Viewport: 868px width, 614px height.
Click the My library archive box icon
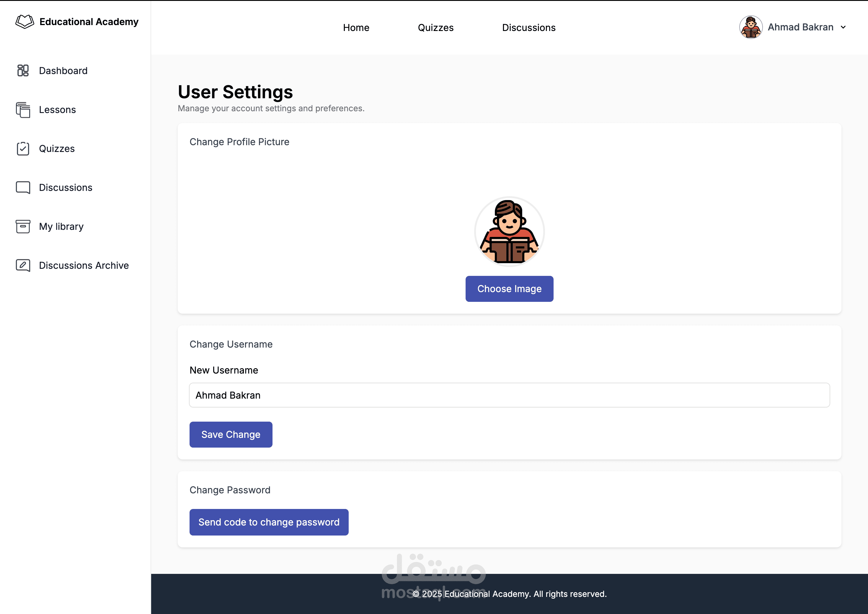click(x=23, y=227)
